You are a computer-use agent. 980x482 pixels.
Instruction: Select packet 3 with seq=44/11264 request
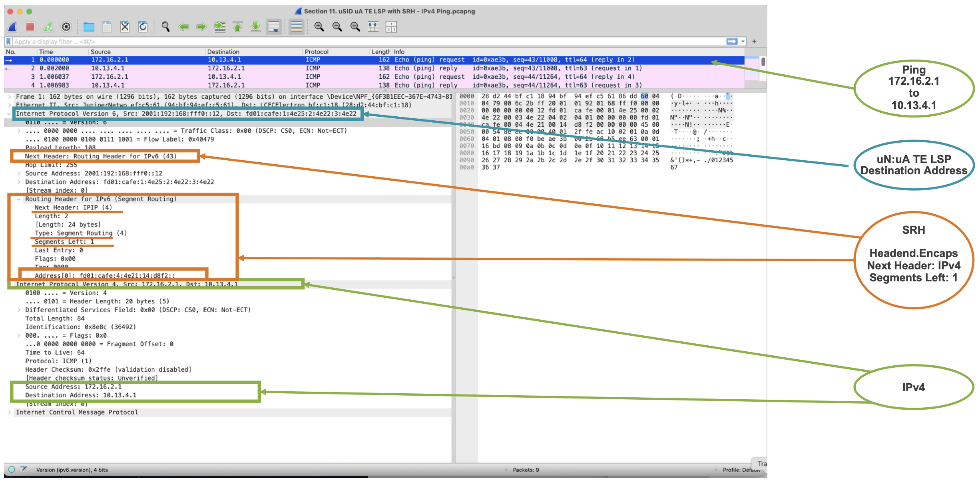pyautogui.click(x=374, y=77)
